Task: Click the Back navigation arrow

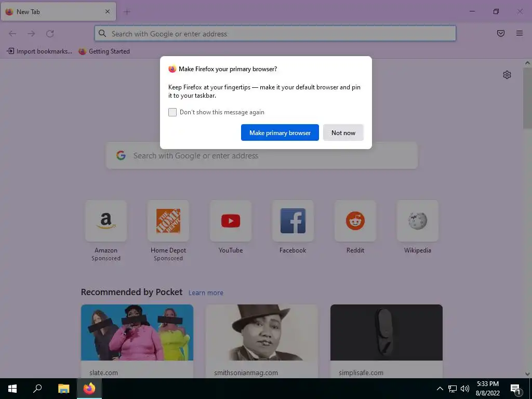Action: point(12,34)
